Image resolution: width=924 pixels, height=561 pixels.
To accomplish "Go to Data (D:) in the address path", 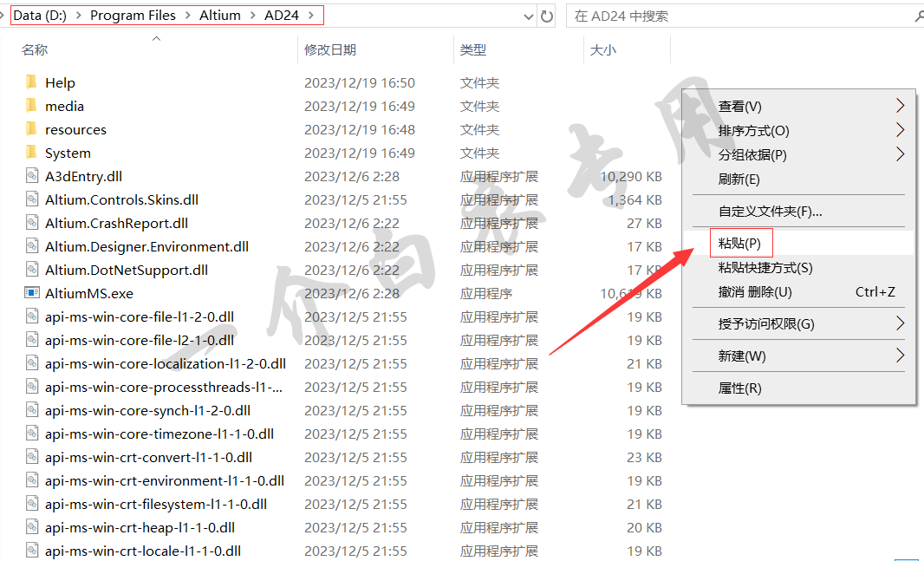I will pyautogui.click(x=40, y=16).
